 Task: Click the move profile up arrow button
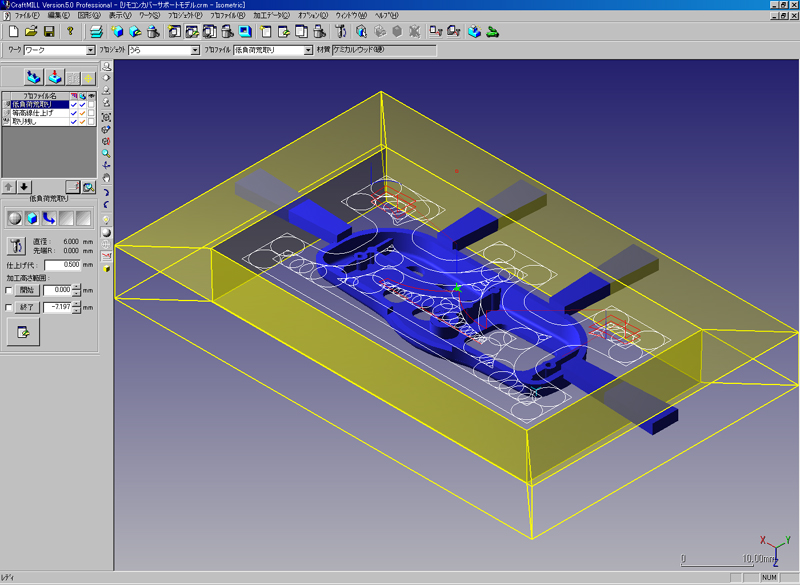click(10, 186)
